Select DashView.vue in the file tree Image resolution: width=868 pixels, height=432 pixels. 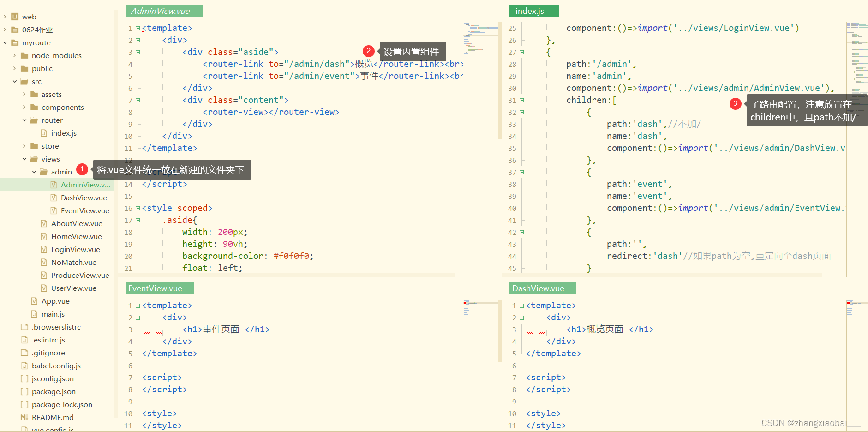[x=84, y=198]
